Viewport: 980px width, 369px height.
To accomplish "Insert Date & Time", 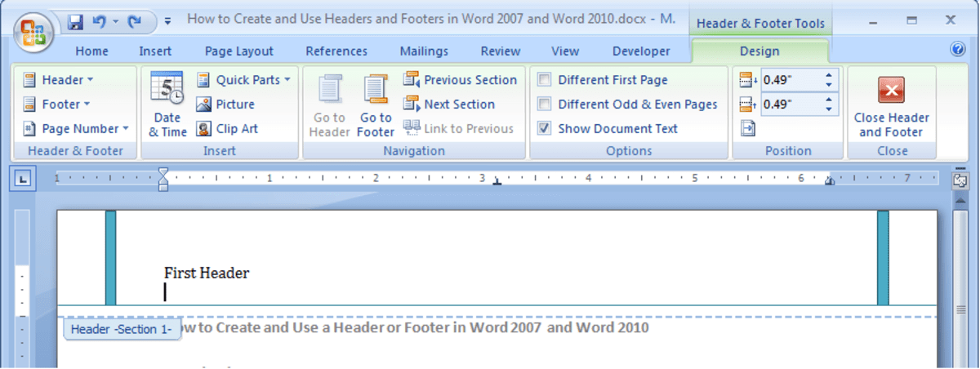I will pyautogui.click(x=167, y=104).
